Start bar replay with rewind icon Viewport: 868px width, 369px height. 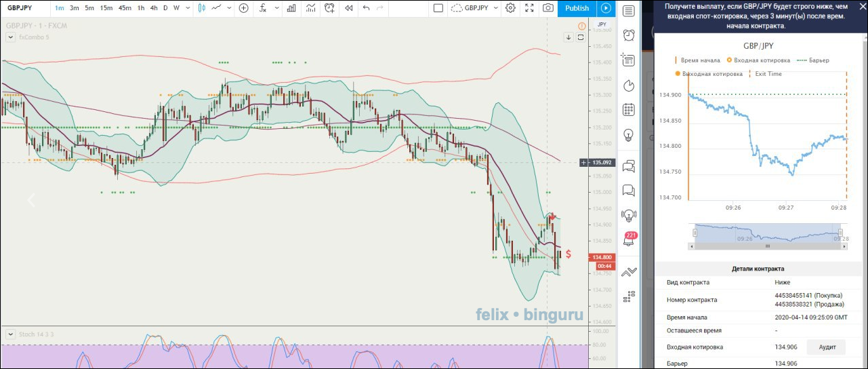pos(348,8)
